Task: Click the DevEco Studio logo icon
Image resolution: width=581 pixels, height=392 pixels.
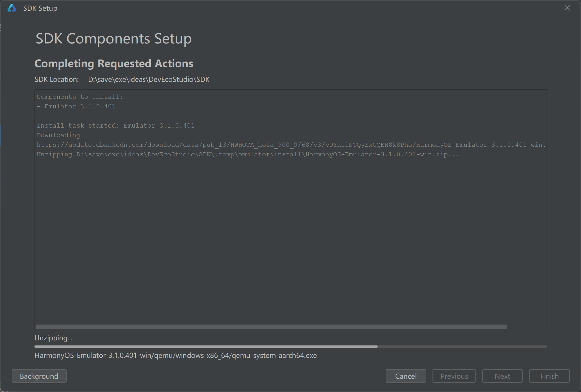Action: tap(12, 8)
